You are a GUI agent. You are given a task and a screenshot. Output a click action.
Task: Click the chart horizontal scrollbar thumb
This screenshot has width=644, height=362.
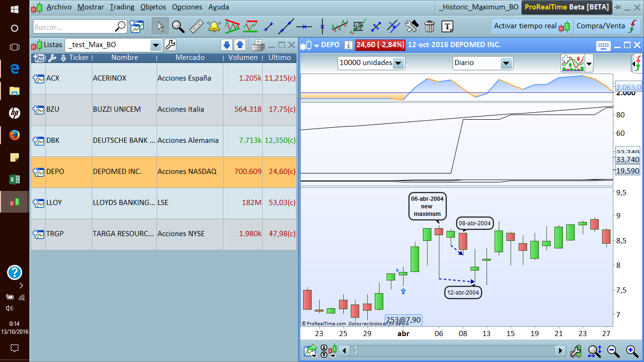pyautogui.click(x=356, y=351)
